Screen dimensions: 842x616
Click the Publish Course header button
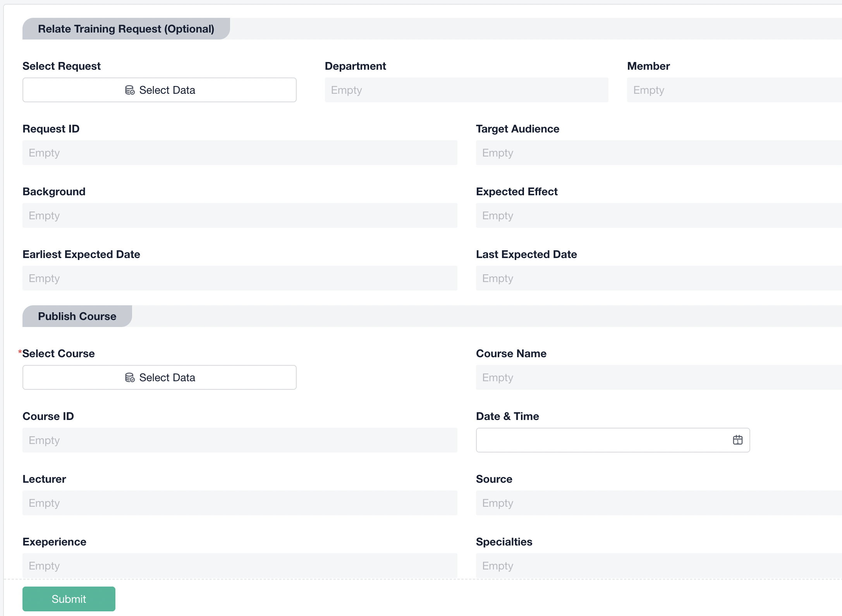(77, 317)
